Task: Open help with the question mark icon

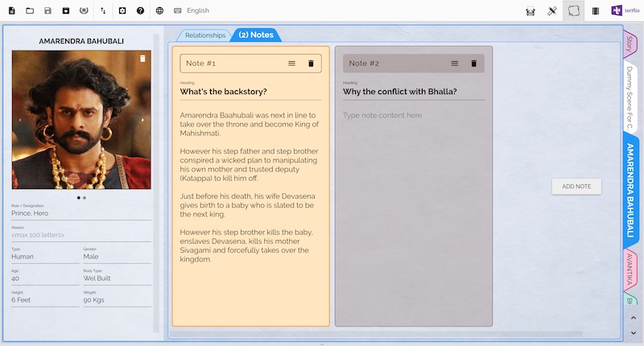Action: pyautogui.click(x=140, y=10)
